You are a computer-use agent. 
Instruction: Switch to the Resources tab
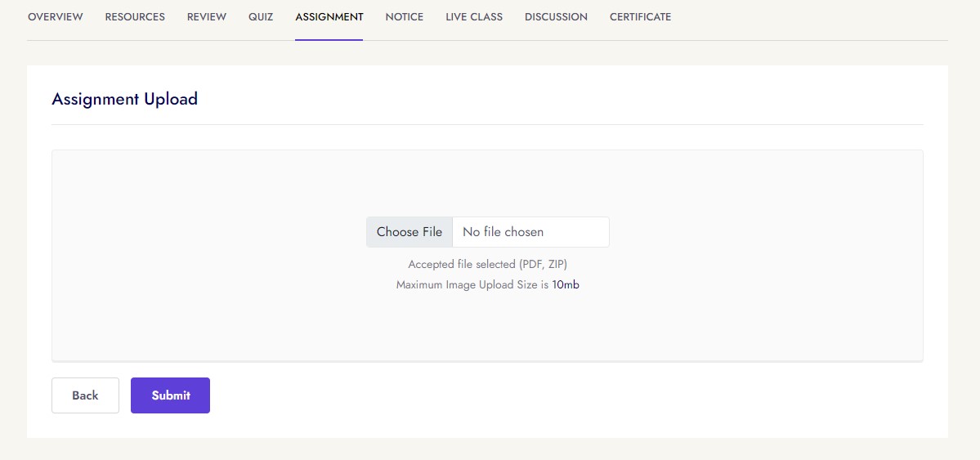135,17
